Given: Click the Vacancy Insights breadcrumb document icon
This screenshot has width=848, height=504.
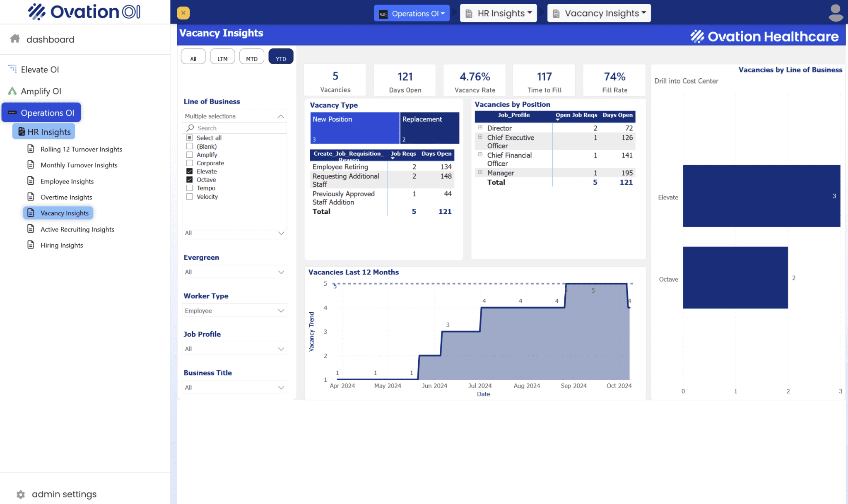Looking at the screenshot, I should pos(556,14).
